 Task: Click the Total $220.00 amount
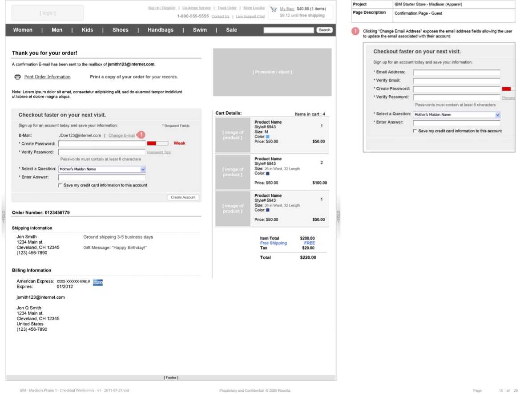pos(308,257)
